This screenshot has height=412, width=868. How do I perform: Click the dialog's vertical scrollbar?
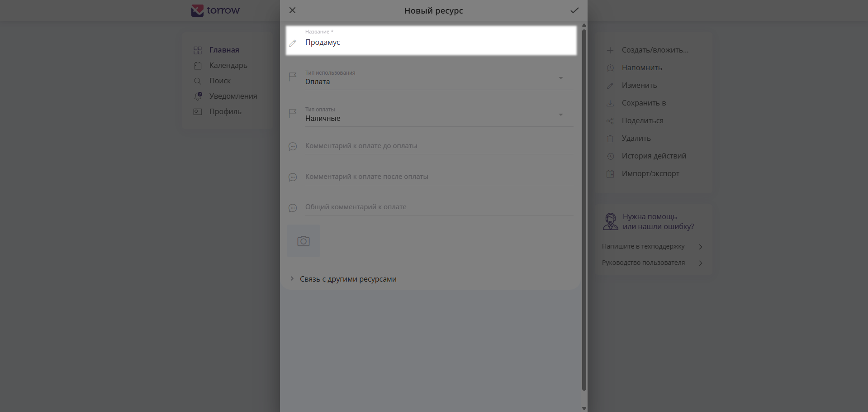point(584,208)
